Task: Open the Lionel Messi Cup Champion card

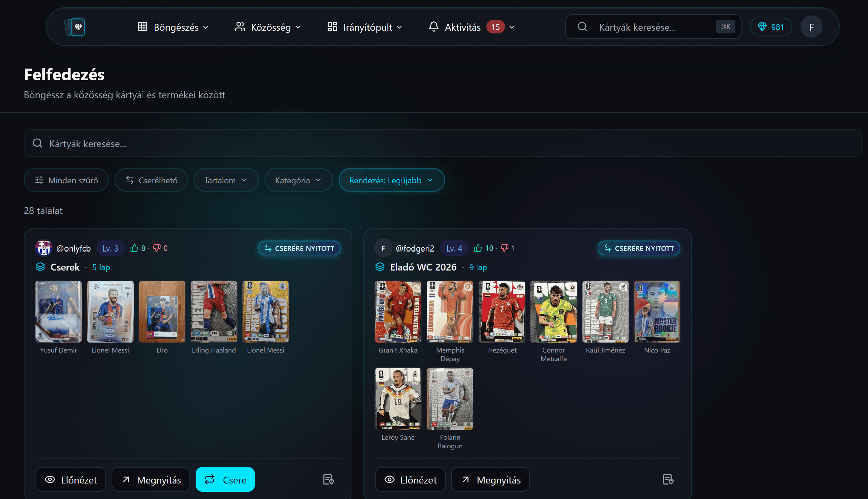Action: (110, 312)
